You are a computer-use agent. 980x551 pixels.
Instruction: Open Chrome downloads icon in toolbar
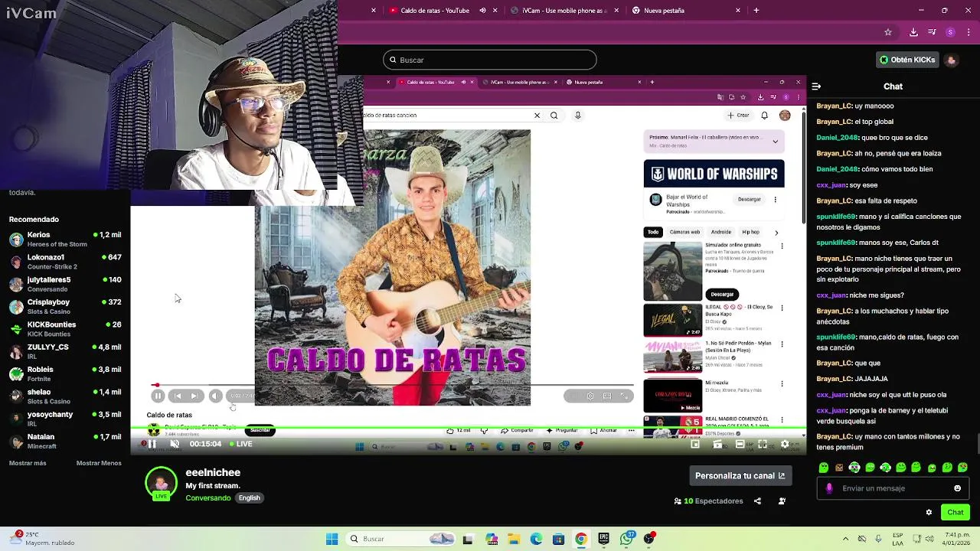[913, 32]
